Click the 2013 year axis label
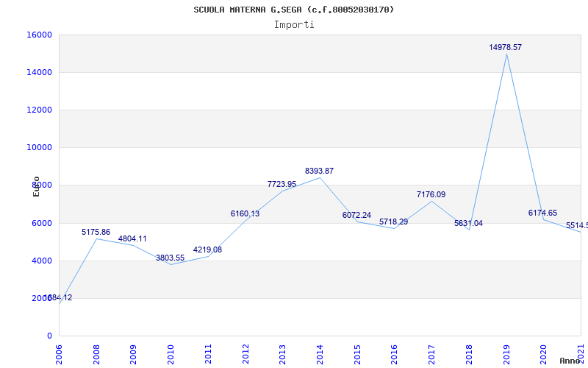 point(282,354)
